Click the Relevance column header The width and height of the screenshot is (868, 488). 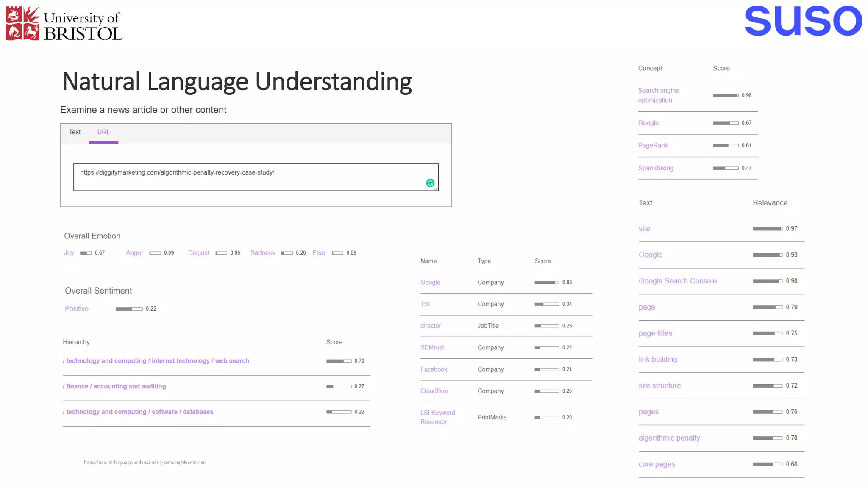770,203
